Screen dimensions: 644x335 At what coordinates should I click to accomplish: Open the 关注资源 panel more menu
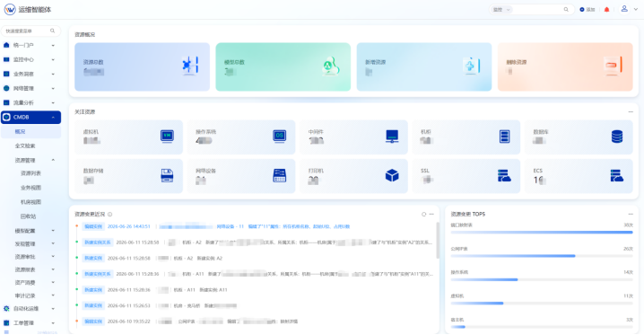[x=631, y=111]
